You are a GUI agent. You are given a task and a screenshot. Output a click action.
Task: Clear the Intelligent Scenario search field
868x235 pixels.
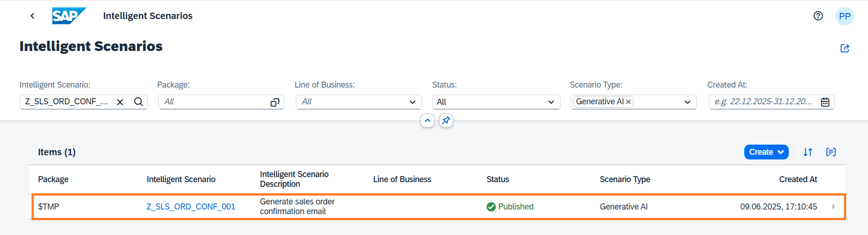pyautogui.click(x=120, y=102)
